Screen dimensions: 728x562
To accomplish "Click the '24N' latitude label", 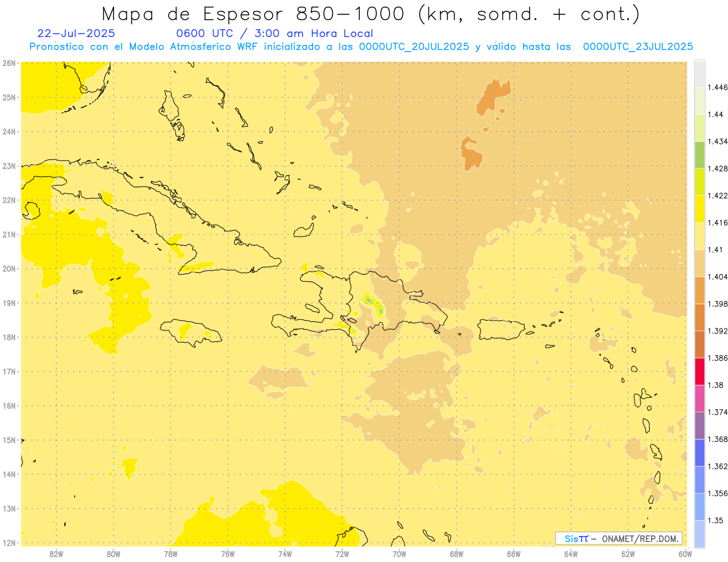I will pyautogui.click(x=8, y=131).
